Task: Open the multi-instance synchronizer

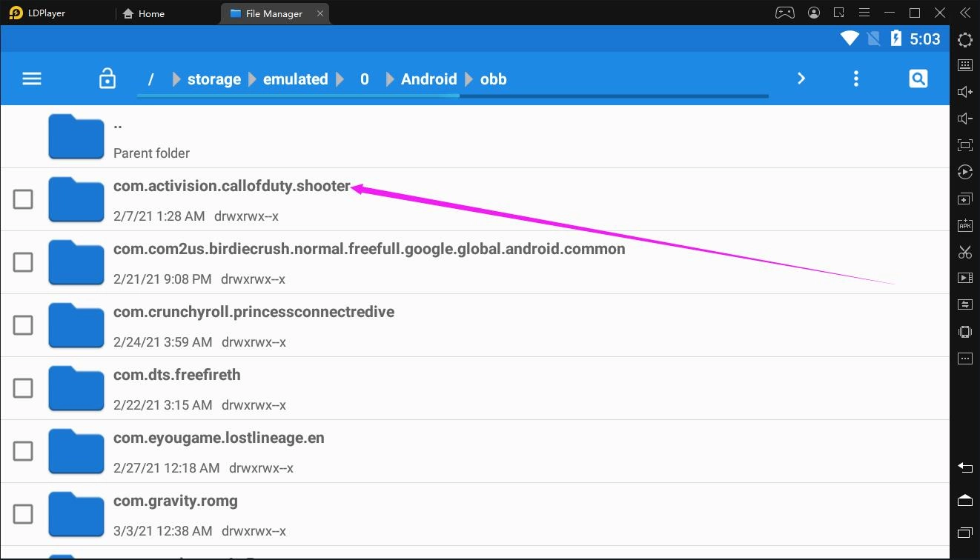Action: click(x=964, y=304)
